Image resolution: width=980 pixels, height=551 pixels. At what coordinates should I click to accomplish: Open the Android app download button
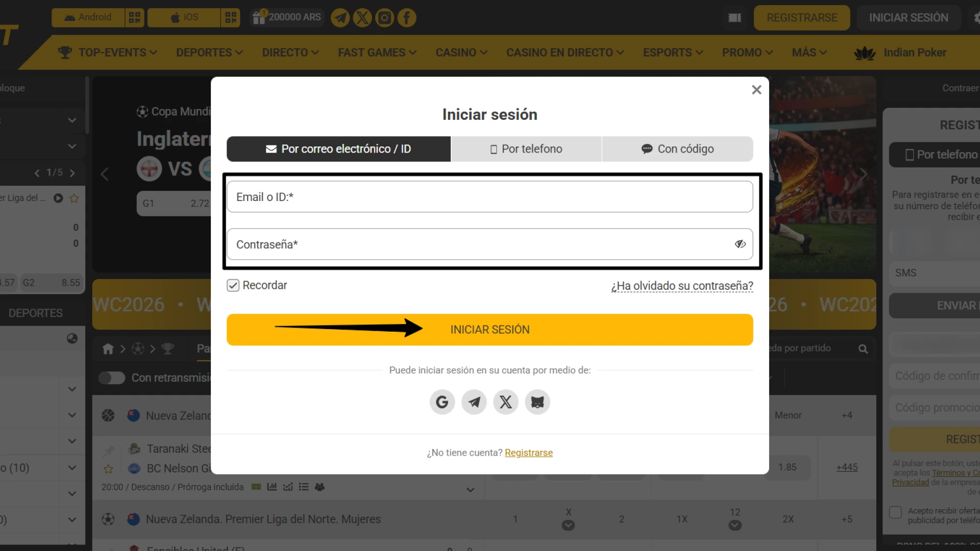tap(88, 17)
